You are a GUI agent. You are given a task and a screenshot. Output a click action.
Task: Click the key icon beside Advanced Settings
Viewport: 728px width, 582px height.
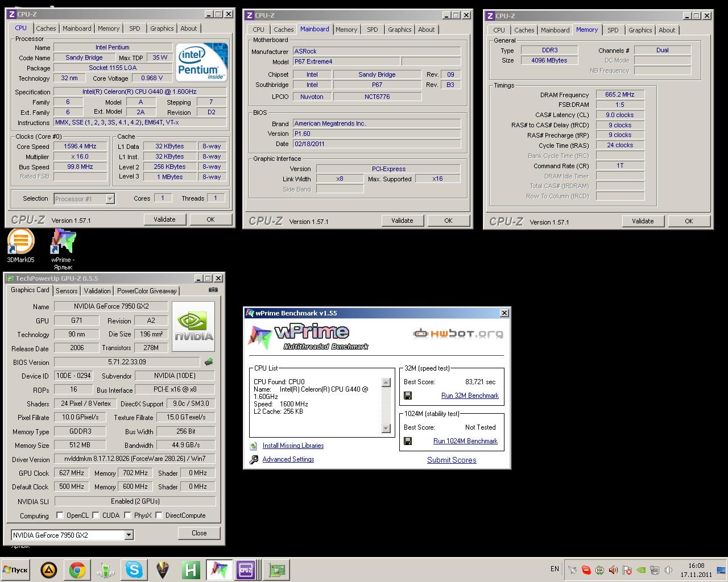[254, 460]
